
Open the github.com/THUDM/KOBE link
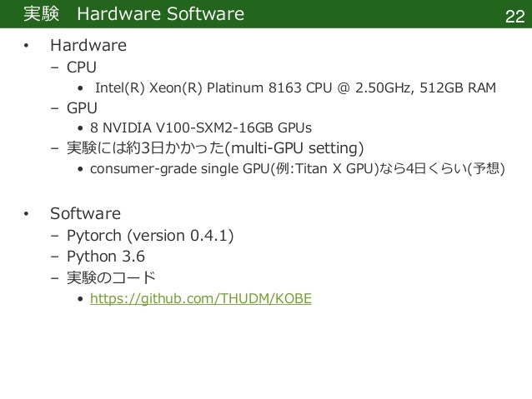[200, 299]
